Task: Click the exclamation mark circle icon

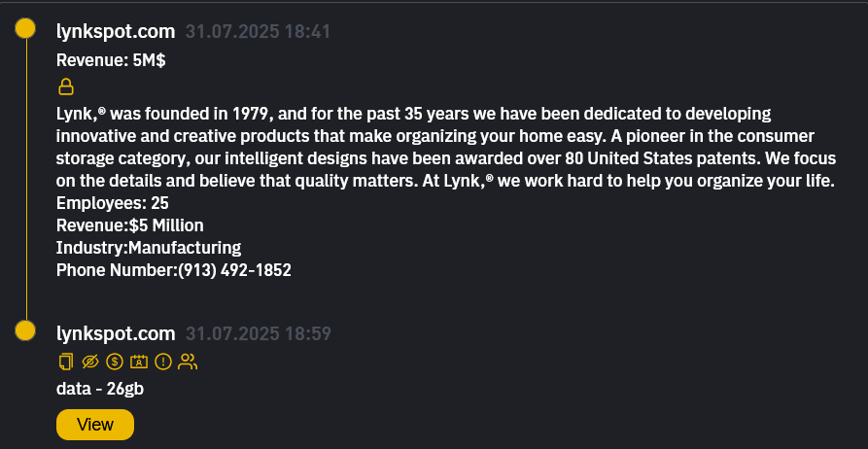Action: pos(163,362)
